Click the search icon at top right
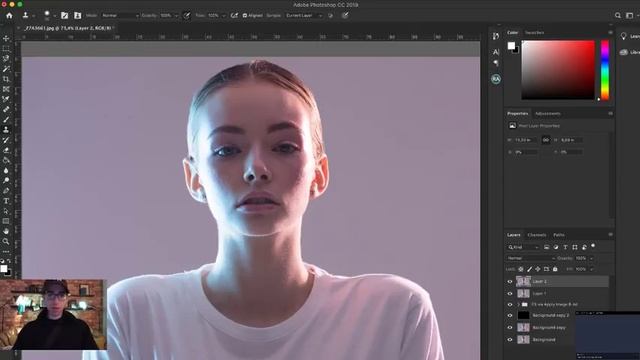Screen dimensions: 640x360 [x=618, y=16]
